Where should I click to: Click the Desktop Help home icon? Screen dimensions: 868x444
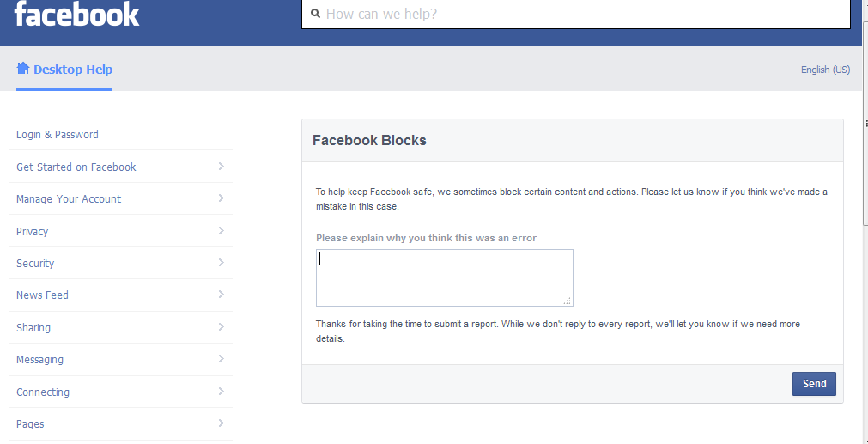point(22,68)
